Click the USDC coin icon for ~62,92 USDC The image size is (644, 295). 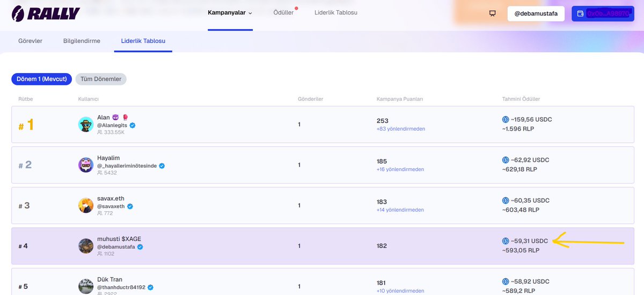pos(506,160)
